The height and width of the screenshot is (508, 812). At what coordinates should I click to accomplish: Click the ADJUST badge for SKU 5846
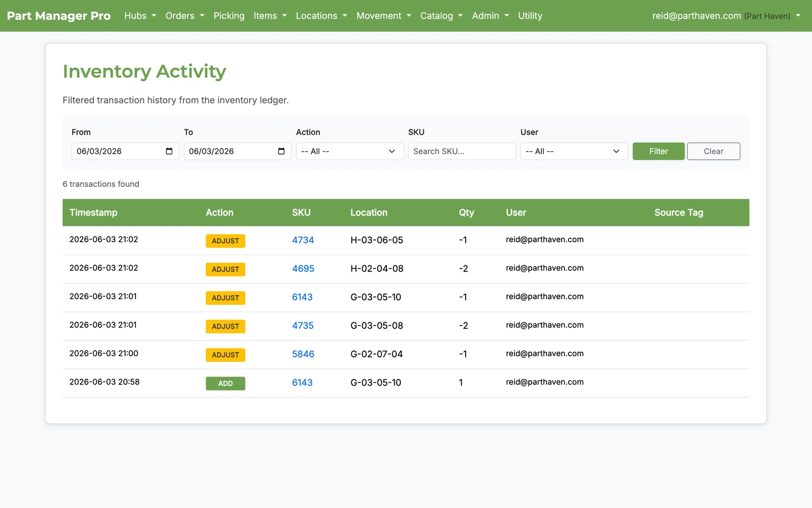[226, 355]
